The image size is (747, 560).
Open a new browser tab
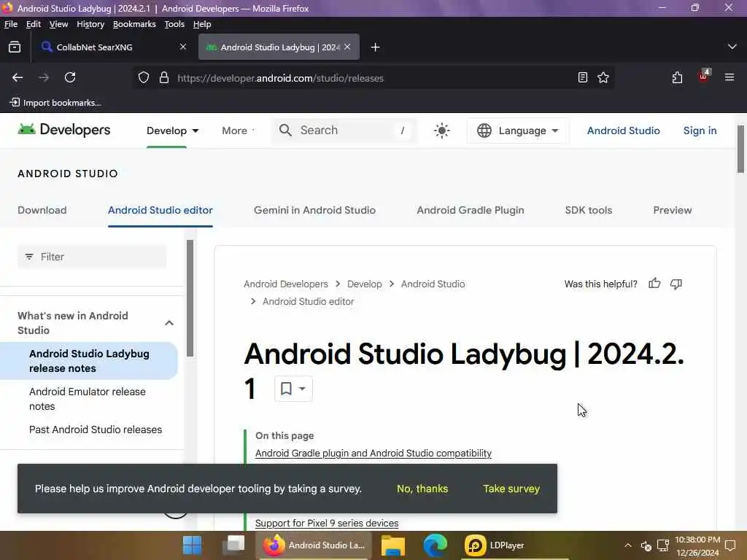pyautogui.click(x=376, y=47)
